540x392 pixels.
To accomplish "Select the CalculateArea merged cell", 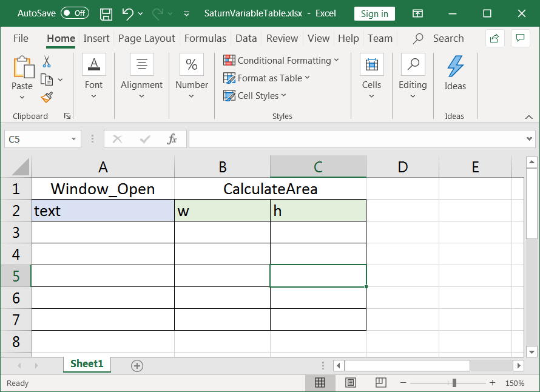I will coord(271,189).
